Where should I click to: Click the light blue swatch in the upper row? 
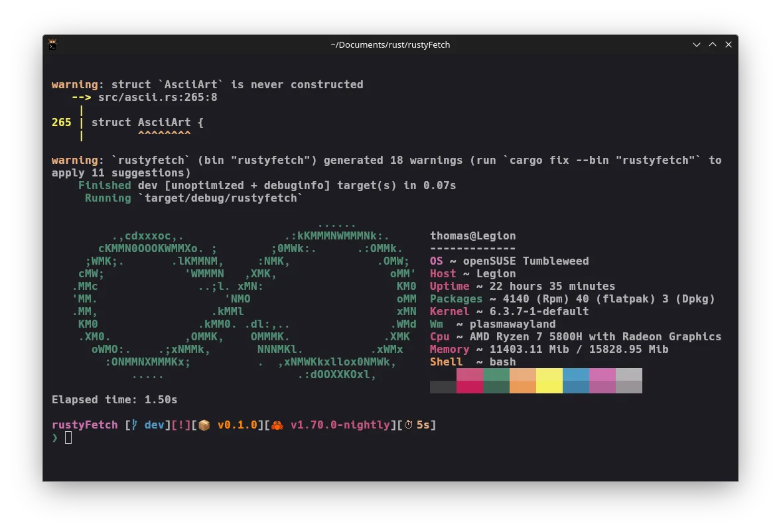pos(576,375)
